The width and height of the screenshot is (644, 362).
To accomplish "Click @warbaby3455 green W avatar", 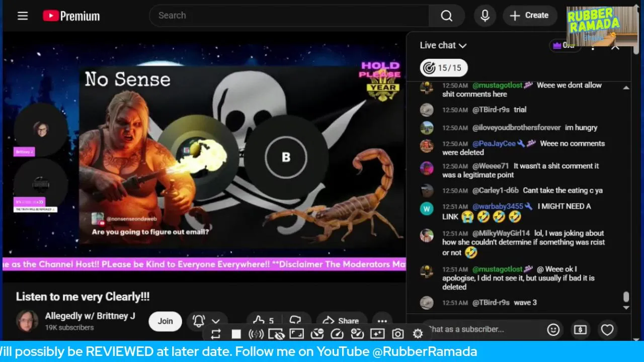I will coord(427,209).
